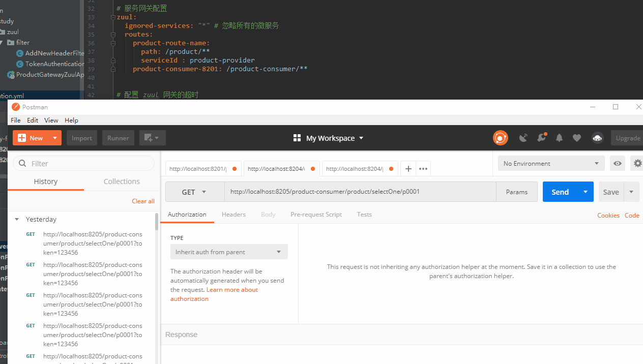Open the Code link
643x364 pixels.
(x=632, y=215)
